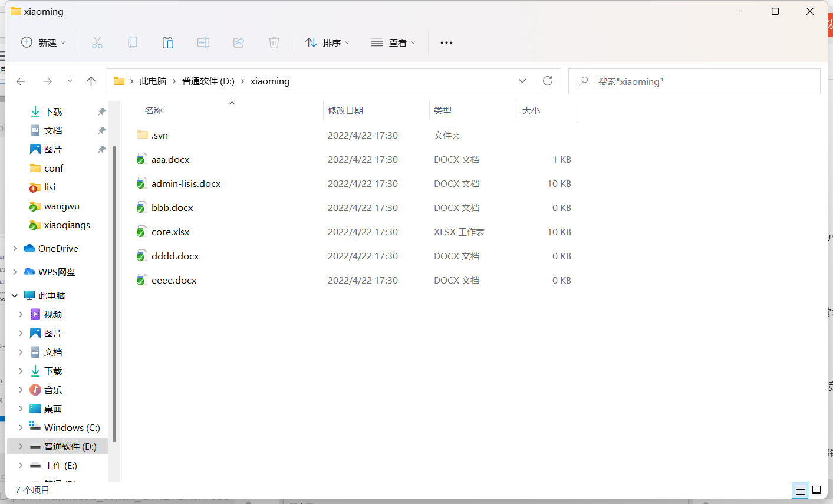Click the core.xlsx file icon
Screen dimensions: 833x504
(x=142, y=232)
